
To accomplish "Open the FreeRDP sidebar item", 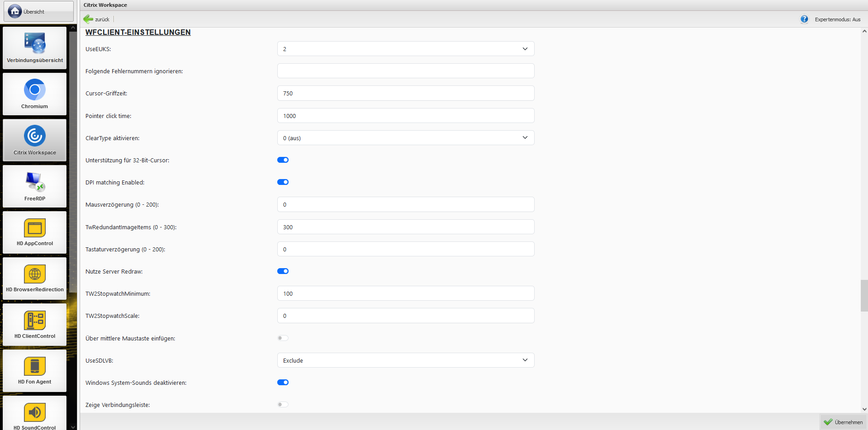I will pos(35,186).
